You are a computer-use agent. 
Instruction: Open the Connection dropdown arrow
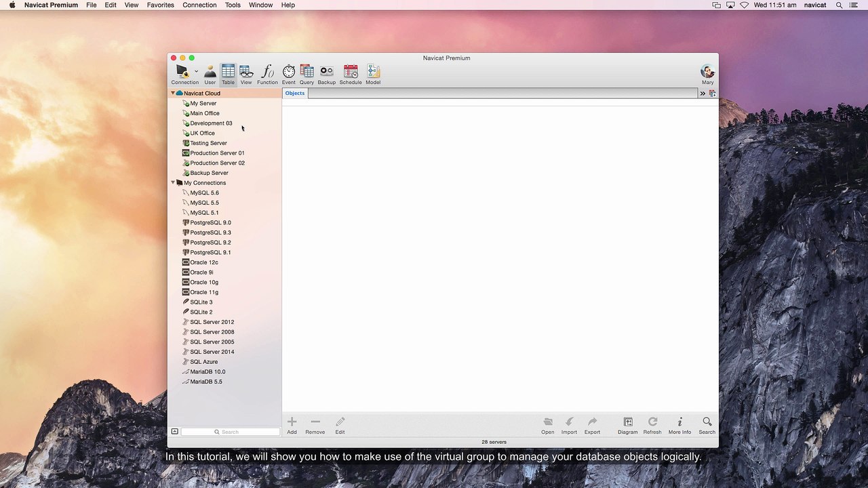(x=196, y=71)
